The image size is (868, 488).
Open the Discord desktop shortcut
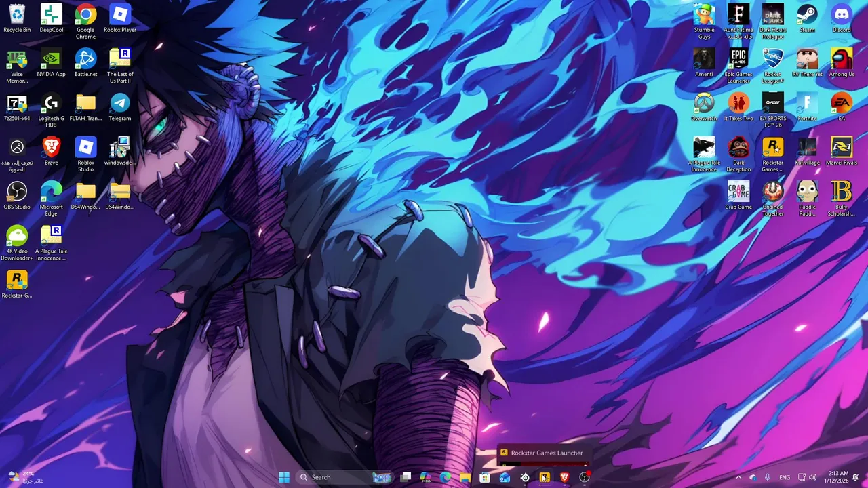coord(842,18)
